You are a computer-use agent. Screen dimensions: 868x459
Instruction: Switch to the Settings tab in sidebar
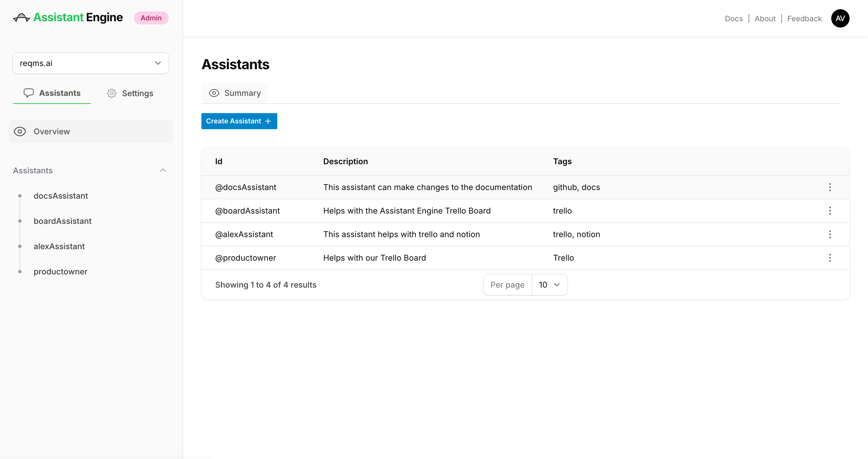click(130, 93)
